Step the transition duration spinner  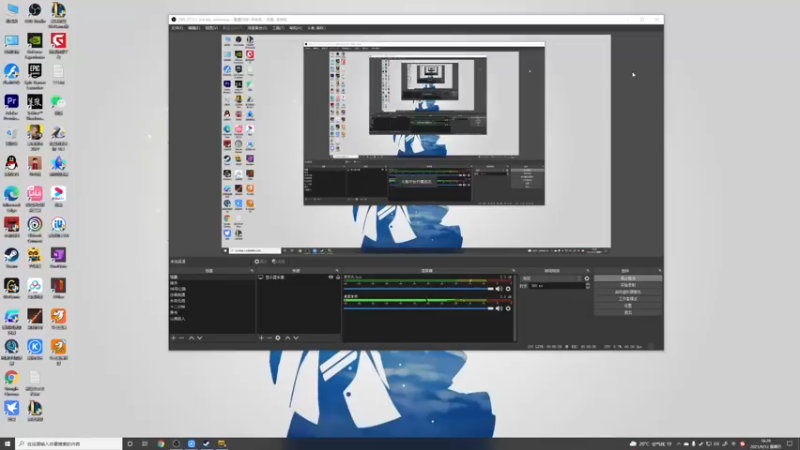(x=587, y=286)
